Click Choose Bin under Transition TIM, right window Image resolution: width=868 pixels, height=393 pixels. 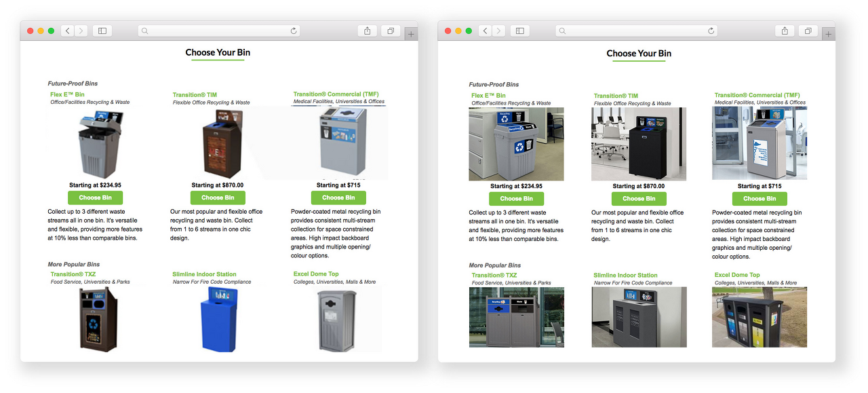pyautogui.click(x=639, y=199)
